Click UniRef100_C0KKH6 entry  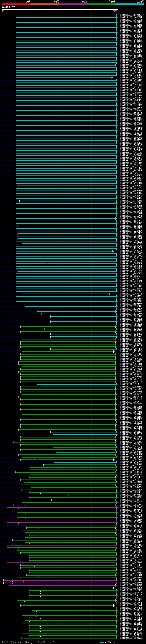pyautogui.click(x=131, y=72)
